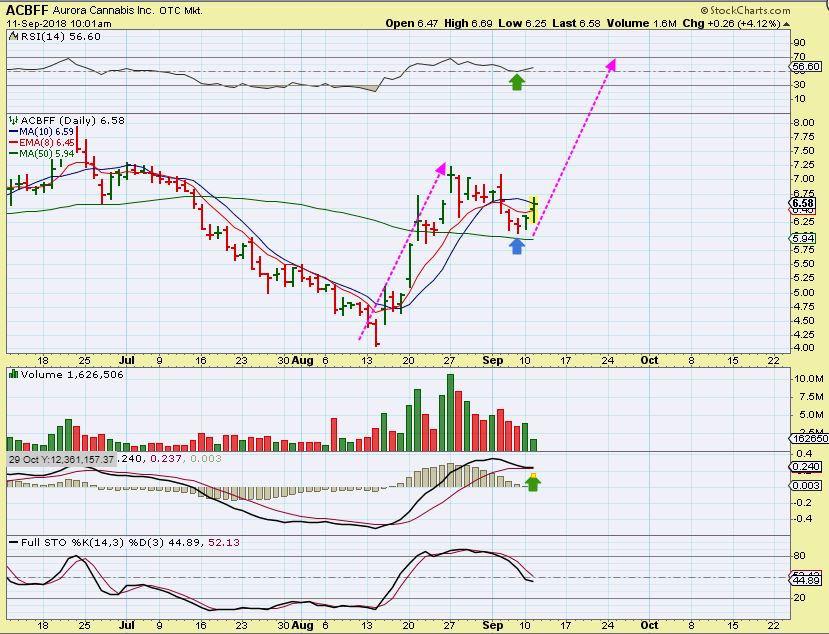
Task: Click the up triangle beside the change percent
Action: (x=787, y=24)
